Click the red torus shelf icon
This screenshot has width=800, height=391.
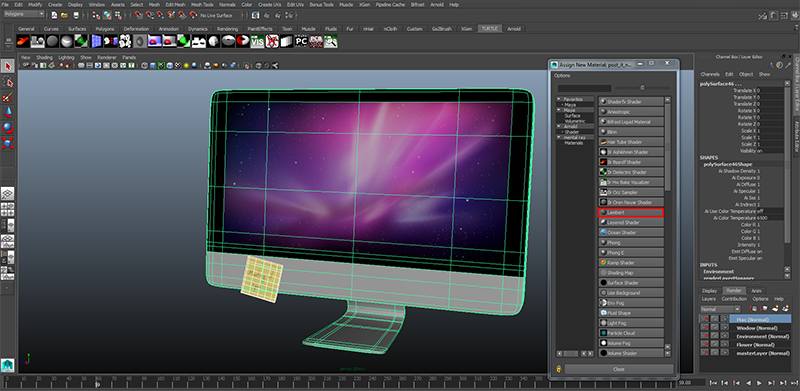243,41
